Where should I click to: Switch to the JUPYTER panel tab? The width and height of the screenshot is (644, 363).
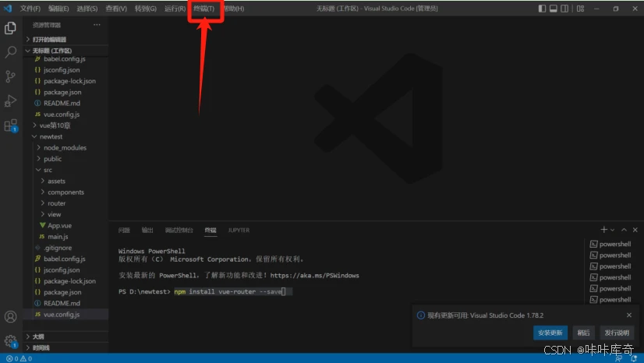(239, 230)
